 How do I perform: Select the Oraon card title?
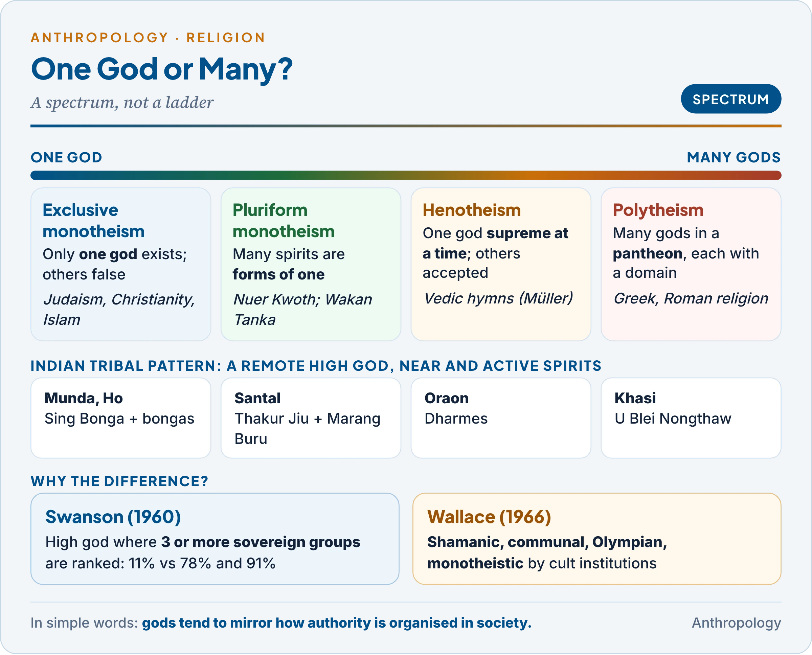click(447, 399)
